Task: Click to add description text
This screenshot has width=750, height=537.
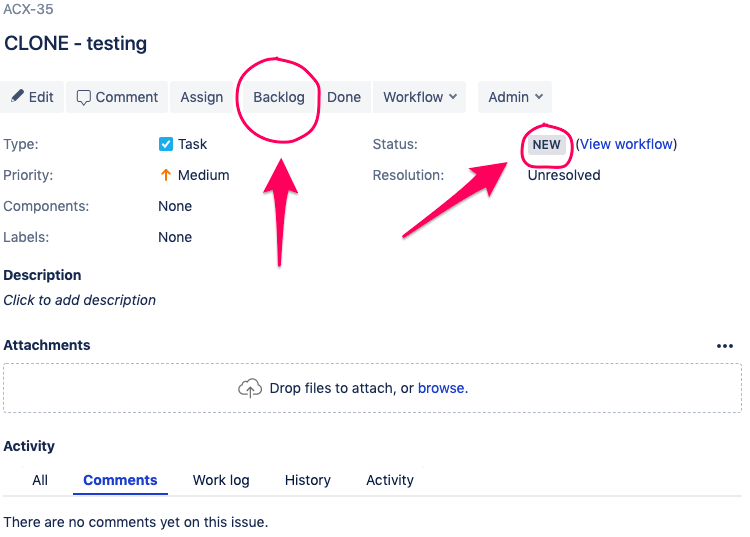Action: click(79, 300)
